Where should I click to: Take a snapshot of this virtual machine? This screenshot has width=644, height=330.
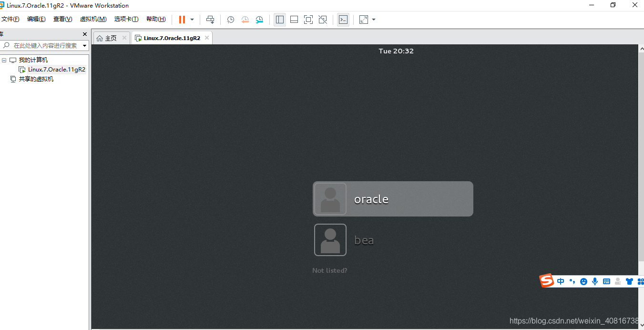click(231, 20)
